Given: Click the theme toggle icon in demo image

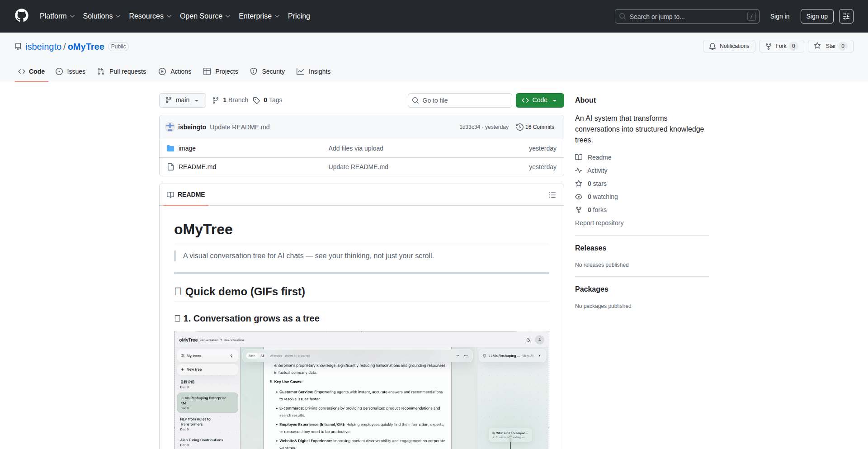Looking at the screenshot, I should [x=528, y=340].
